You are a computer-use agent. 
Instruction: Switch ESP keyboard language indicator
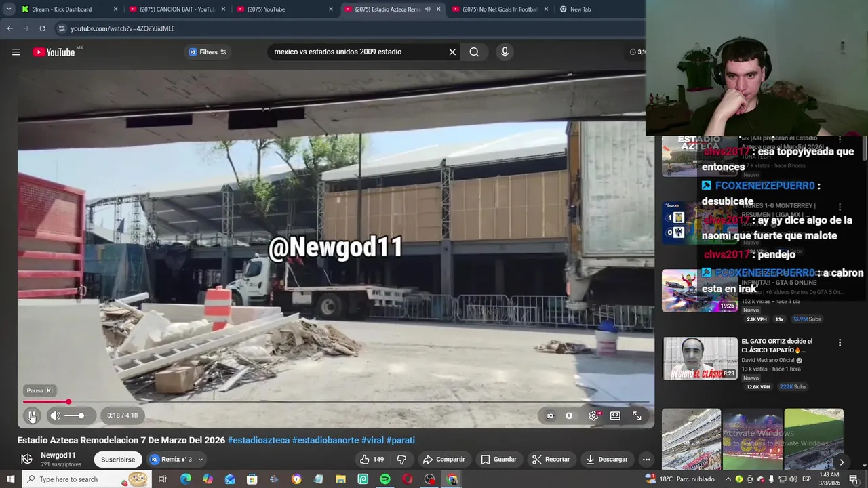click(807, 479)
